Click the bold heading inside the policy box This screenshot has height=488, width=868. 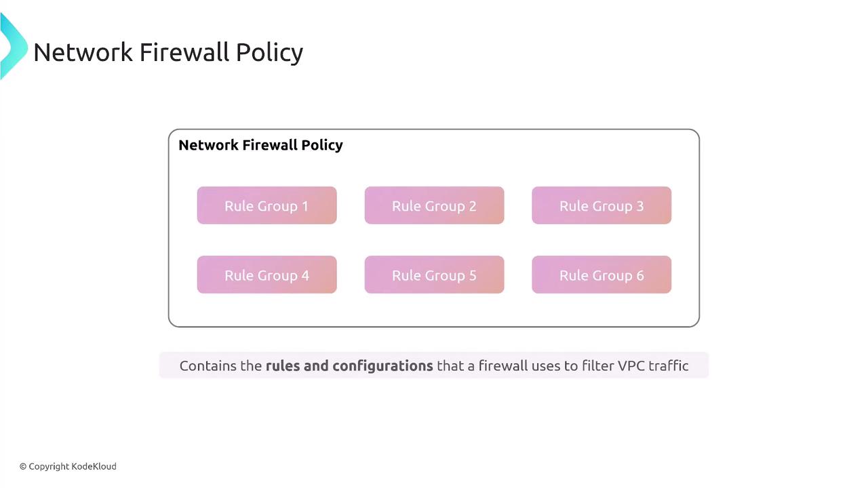(260, 145)
